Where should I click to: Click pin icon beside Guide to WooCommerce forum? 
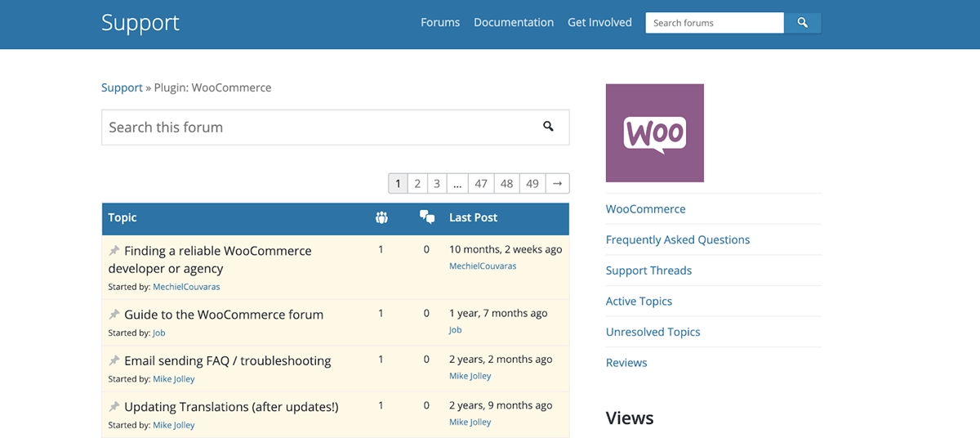(114, 315)
